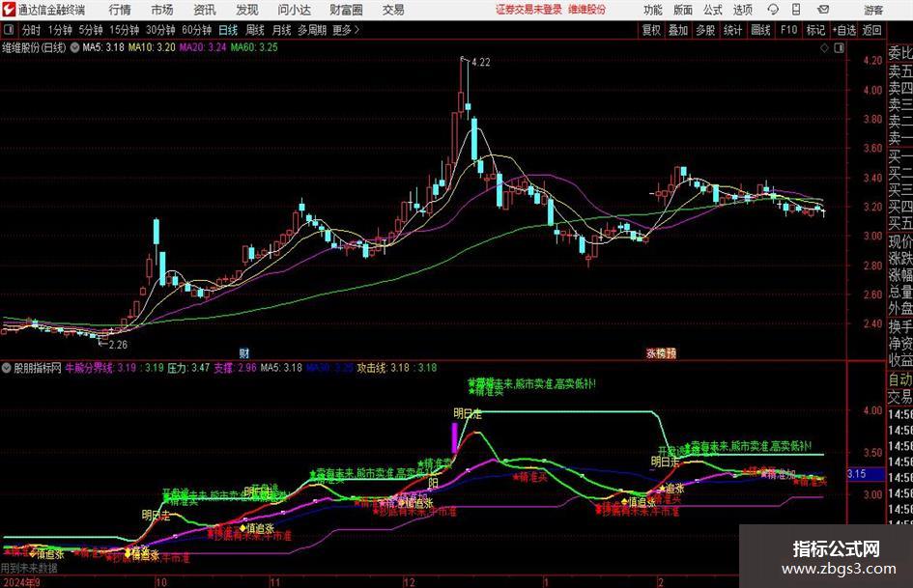This screenshot has width=913, height=588.
Task: Expand dropdown beside 股朋指标网 indicator name
Action: point(7,368)
